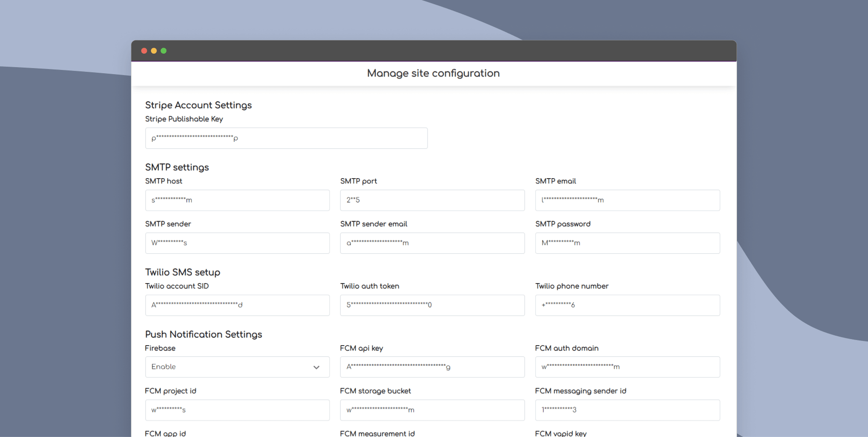Focus the SMTP password field
Image resolution: width=868 pixels, height=437 pixels.
(x=627, y=243)
